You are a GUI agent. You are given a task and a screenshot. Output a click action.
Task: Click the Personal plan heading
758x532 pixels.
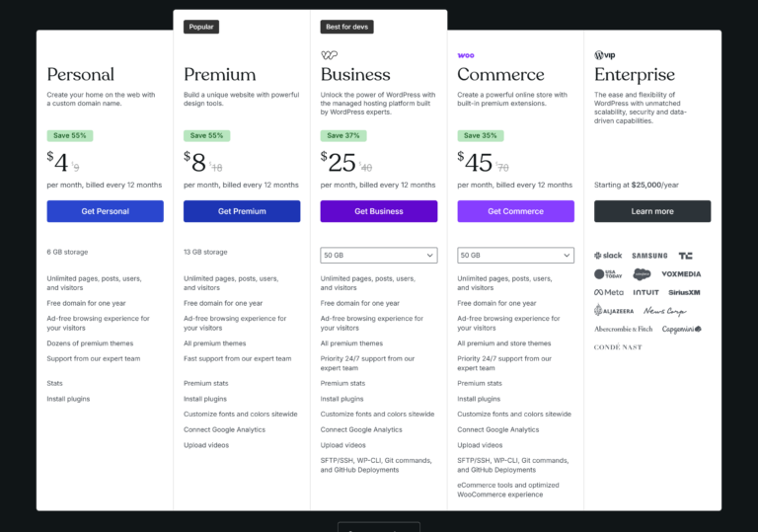(x=81, y=74)
